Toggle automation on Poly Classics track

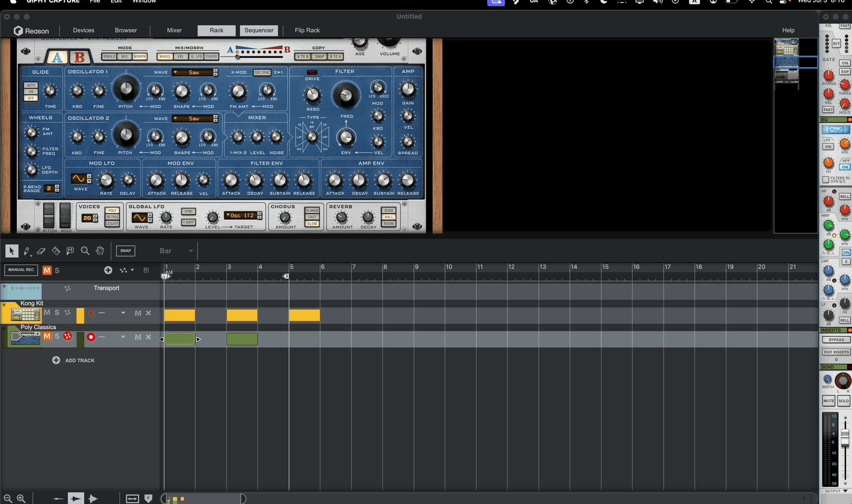click(x=68, y=336)
